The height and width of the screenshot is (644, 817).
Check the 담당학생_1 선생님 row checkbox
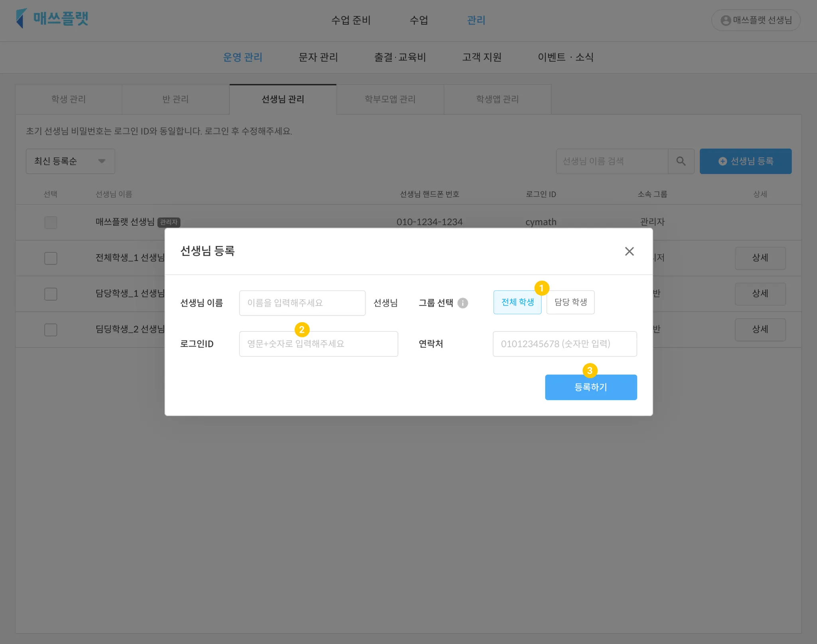point(51,294)
